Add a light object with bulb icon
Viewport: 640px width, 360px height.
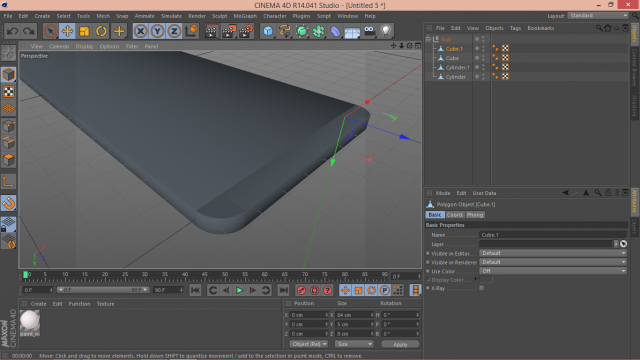(386, 31)
